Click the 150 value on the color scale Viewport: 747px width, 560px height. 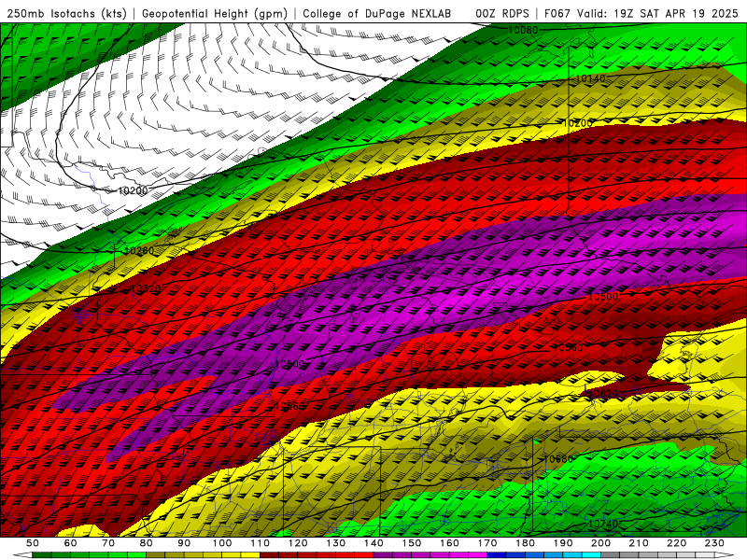(x=412, y=543)
